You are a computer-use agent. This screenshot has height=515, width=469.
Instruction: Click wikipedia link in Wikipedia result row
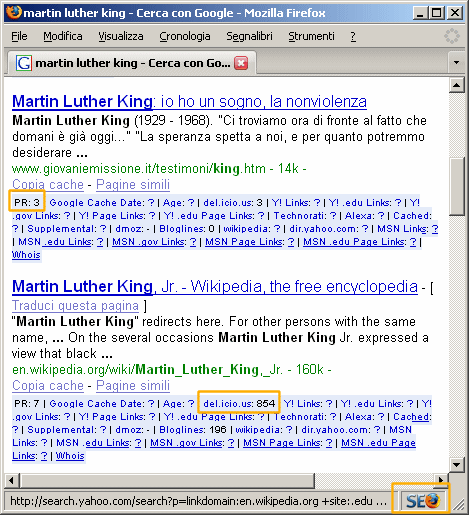click(264, 430)
